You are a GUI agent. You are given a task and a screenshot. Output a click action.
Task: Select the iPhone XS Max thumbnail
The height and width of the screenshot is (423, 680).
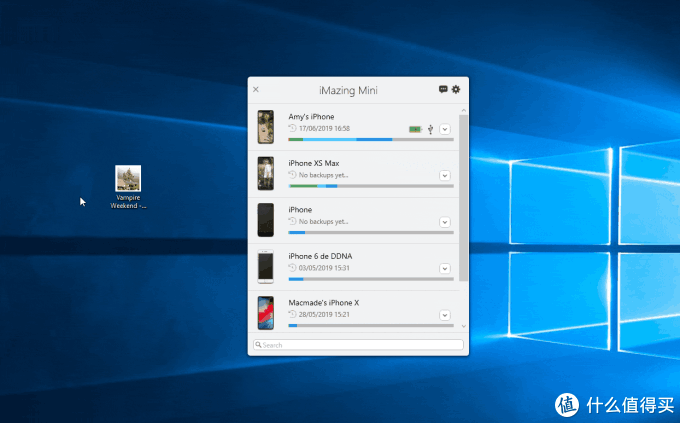pos(265,174)
